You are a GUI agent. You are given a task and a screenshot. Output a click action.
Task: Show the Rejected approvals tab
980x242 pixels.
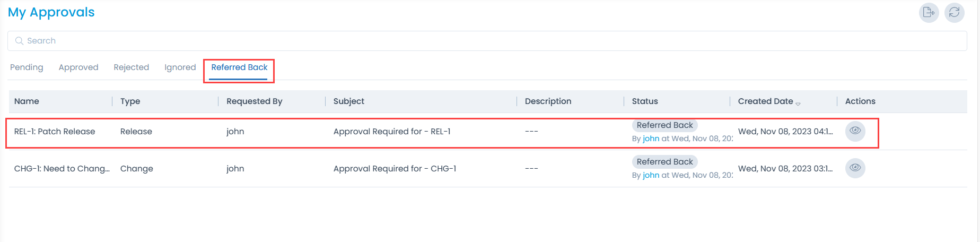pos(131,67)
